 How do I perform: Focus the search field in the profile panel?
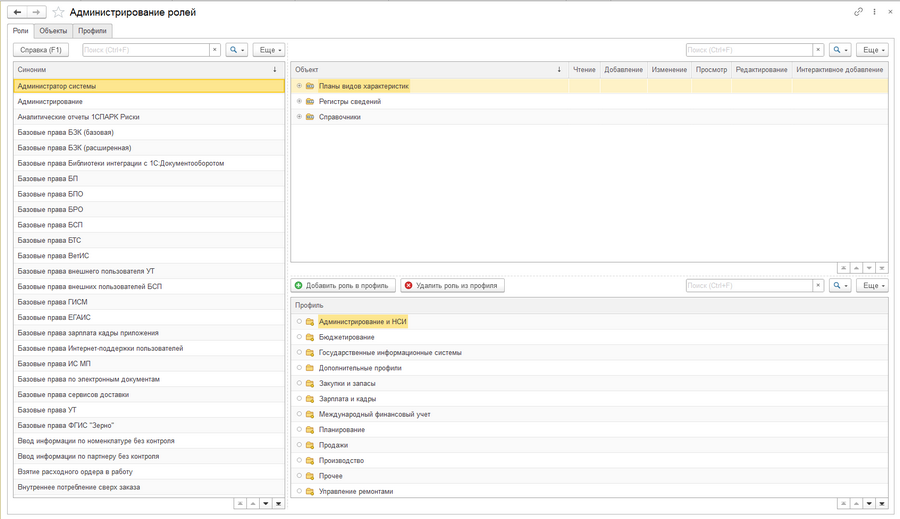click(x=750, y=285)
